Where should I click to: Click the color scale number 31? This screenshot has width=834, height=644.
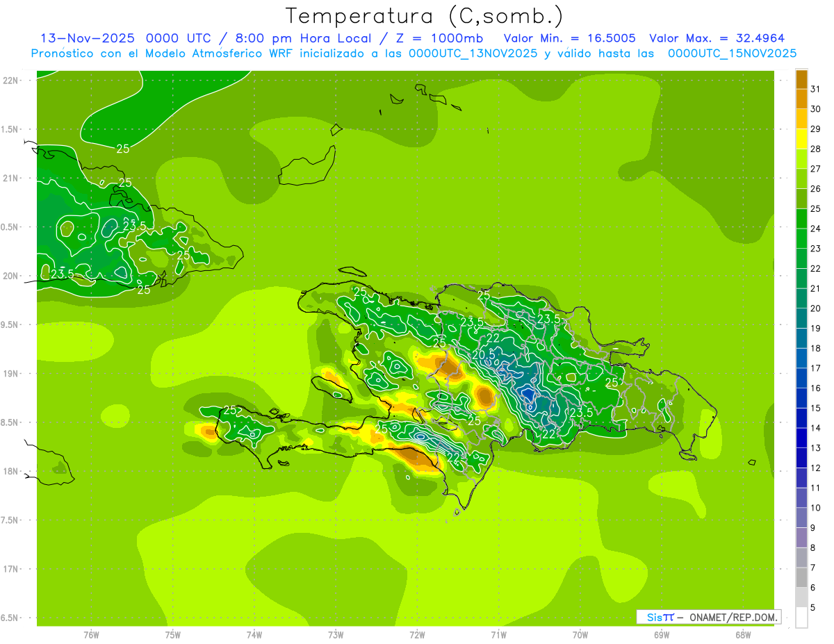(816, 89)
